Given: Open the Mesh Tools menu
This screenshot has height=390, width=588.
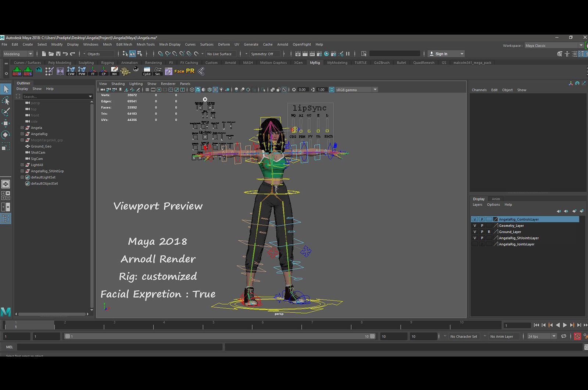Looking at the screenshot, I should pos(146,45).
